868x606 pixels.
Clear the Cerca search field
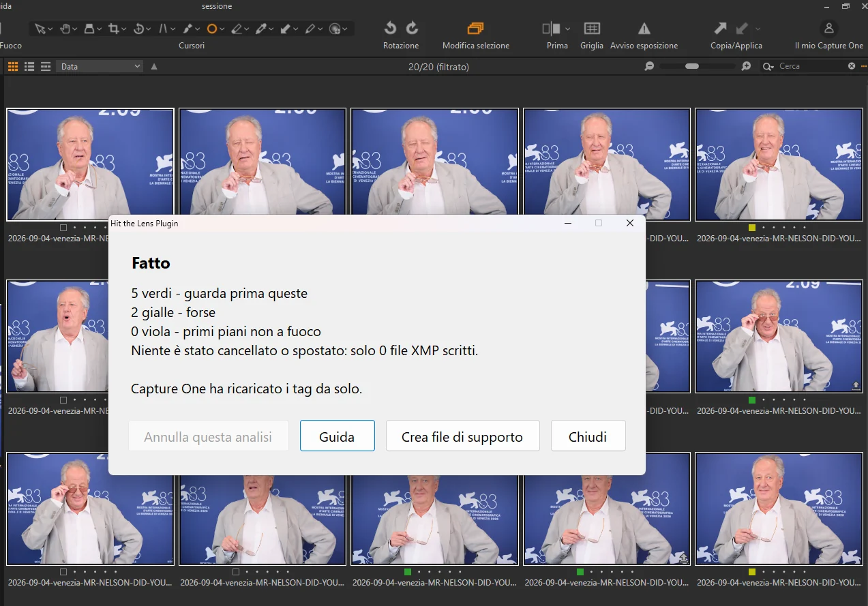point(851,66)
